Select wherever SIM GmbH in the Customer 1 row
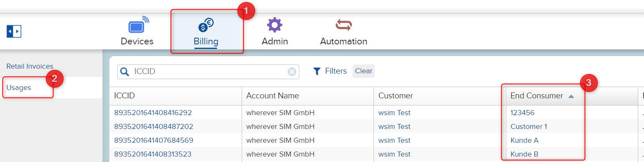Viewport: 644px width, 162px height. click(280, 126)
